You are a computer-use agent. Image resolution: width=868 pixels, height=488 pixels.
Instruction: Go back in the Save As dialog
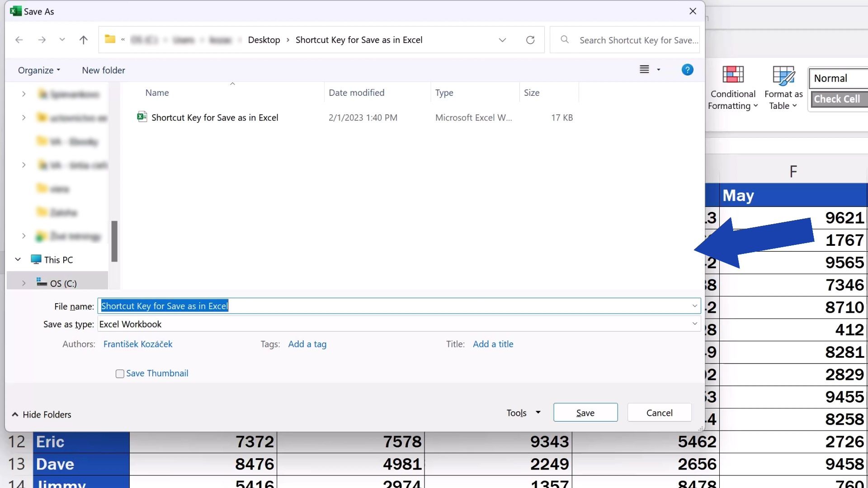pyautogui.click(x=19, y=40)
